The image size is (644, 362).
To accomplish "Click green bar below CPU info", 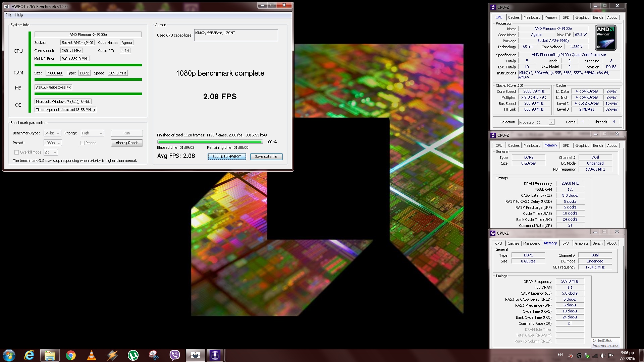I will pos(88,65).
